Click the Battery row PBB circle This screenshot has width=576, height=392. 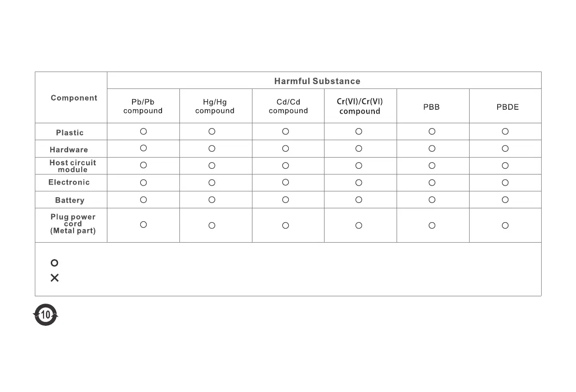tap(432, 200)
